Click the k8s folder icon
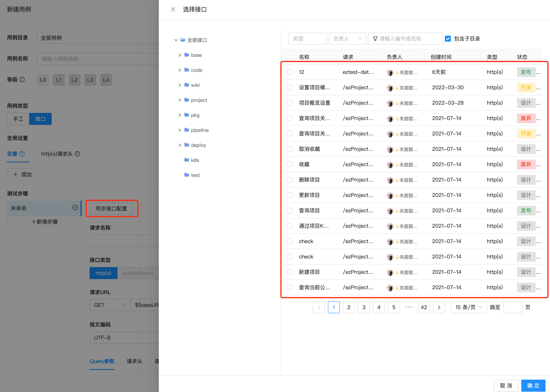The width and height of the screenshot is (550, 392). pos(186,160)
